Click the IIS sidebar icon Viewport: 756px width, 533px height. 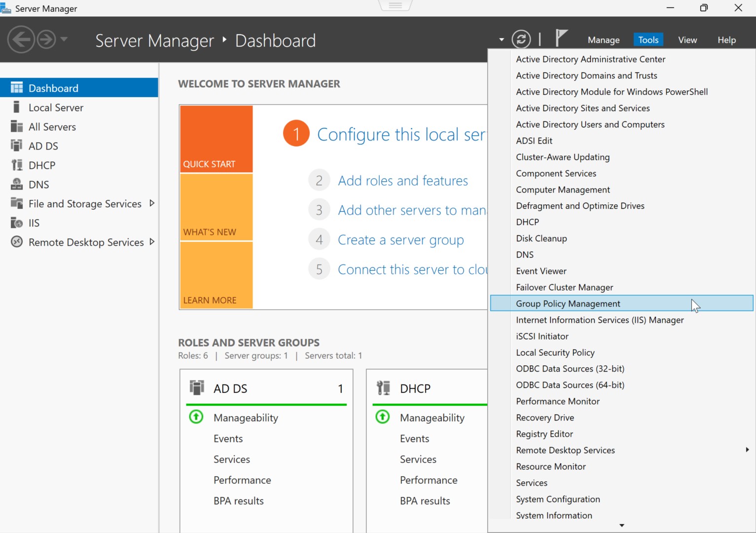pos(17,223)
